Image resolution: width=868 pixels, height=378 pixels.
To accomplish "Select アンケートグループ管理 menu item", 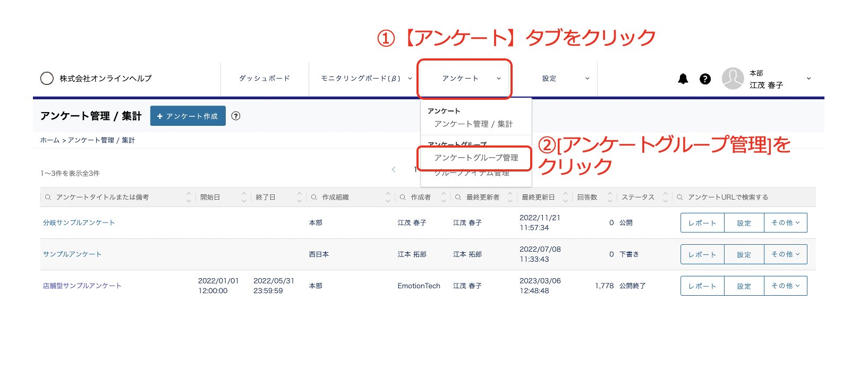I will [476, 158].
